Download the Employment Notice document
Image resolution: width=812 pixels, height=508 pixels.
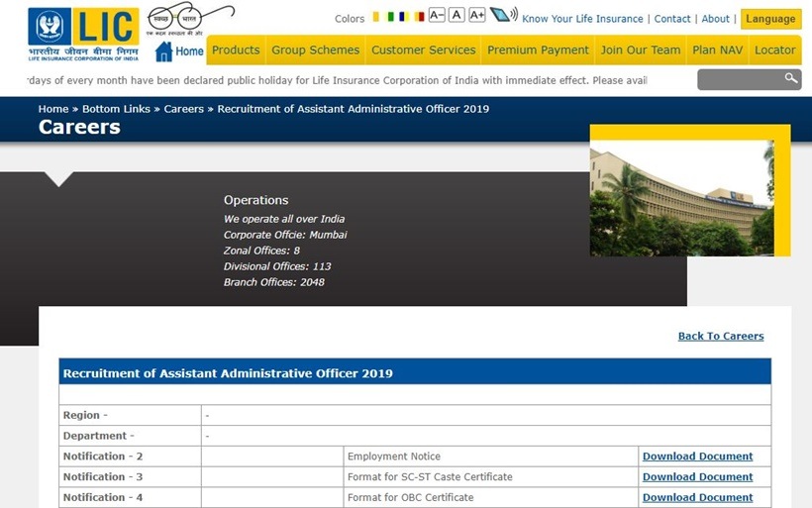tap(697, 457)
